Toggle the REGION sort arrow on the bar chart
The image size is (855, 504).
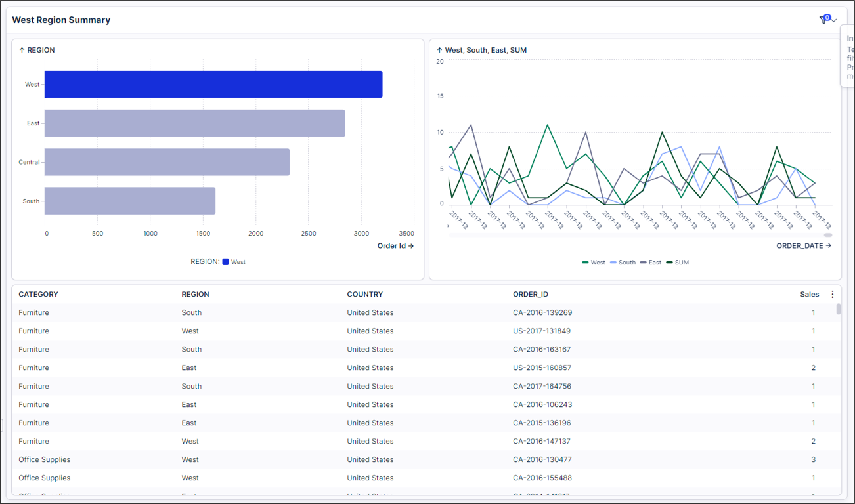(x=22, y=50)
